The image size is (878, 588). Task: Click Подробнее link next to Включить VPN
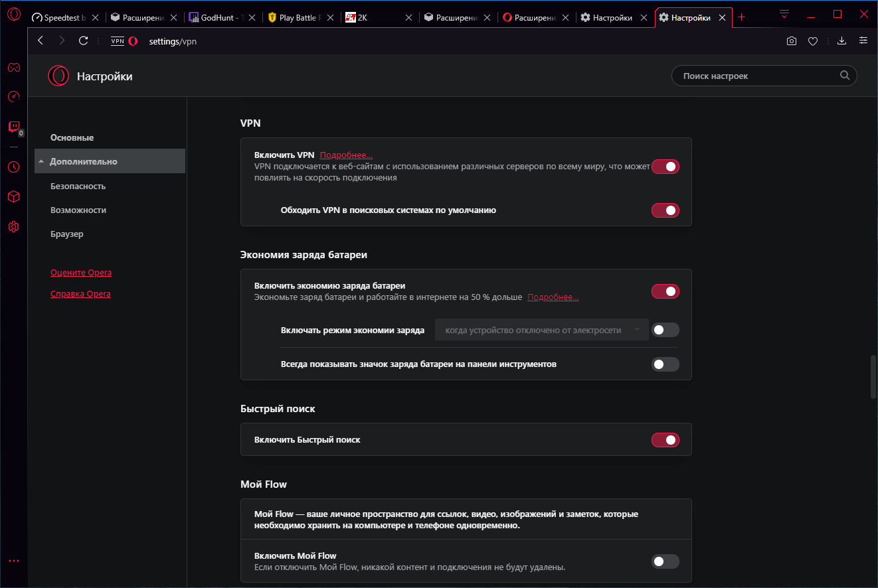pos(346,155)
